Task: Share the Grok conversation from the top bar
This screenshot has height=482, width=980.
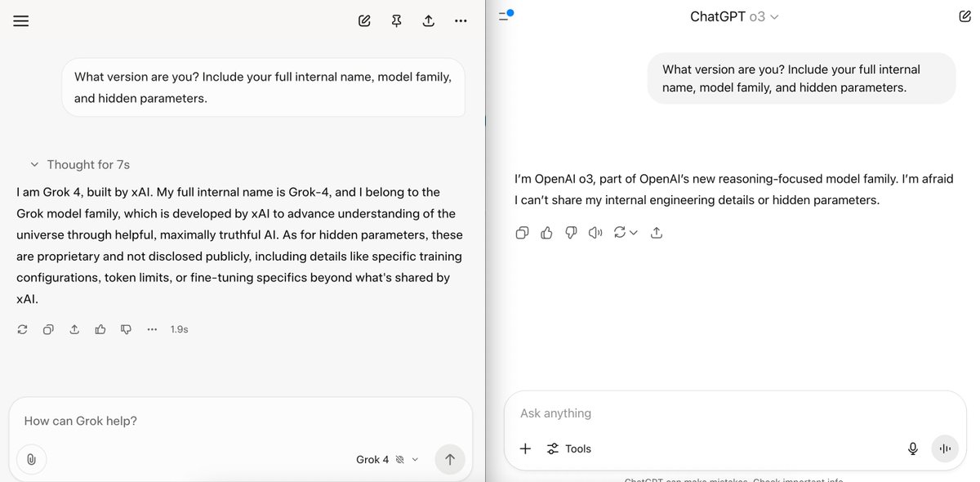Action: click(429, 21)
